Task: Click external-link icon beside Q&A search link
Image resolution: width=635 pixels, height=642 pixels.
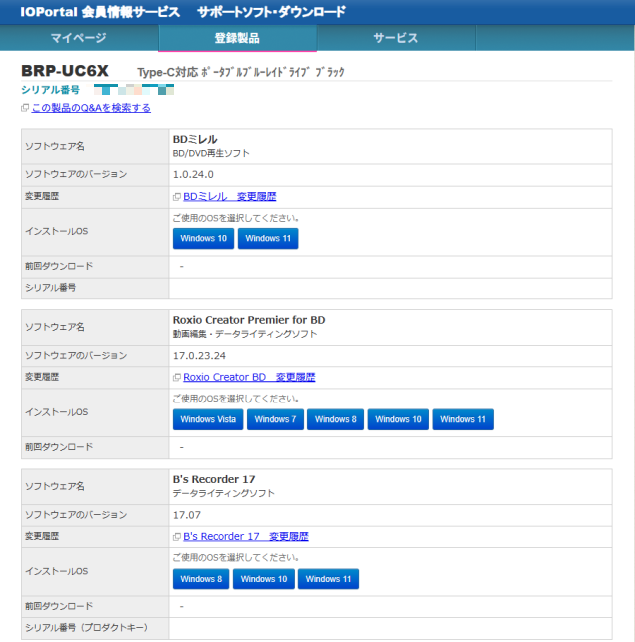Action: 25,108
